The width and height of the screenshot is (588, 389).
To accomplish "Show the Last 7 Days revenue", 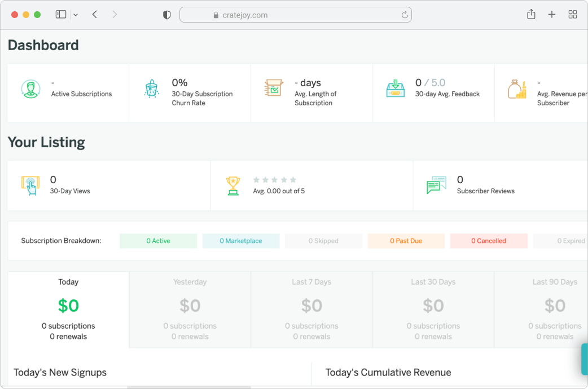I will coord(311,310).
